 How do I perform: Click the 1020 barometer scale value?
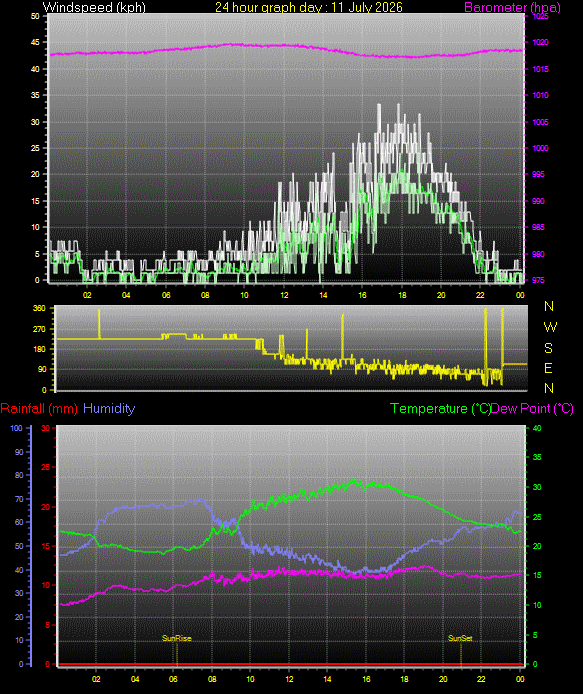(x=540, y=42)
